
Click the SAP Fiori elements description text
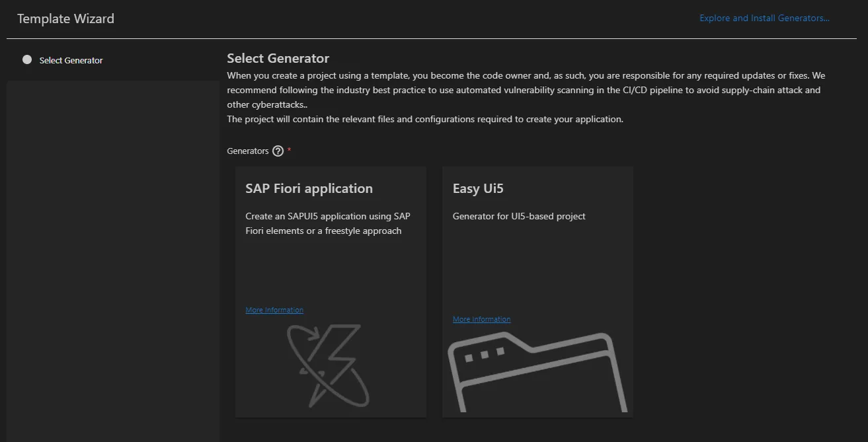point(328,223)
